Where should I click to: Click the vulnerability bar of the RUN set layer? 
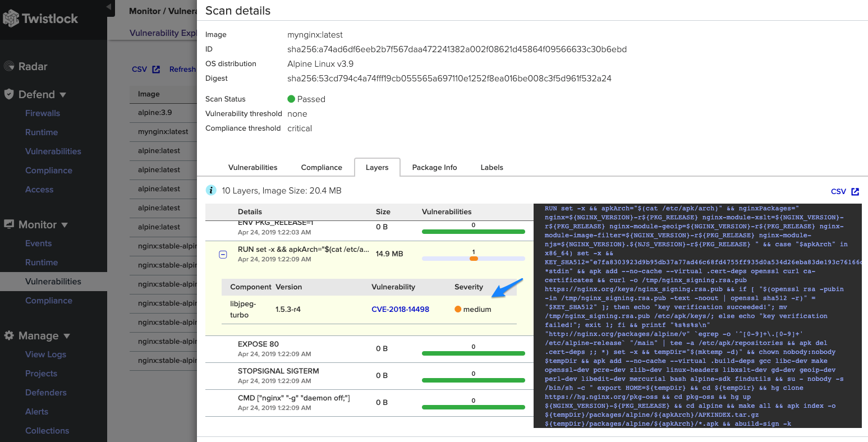tap(474, 259)
